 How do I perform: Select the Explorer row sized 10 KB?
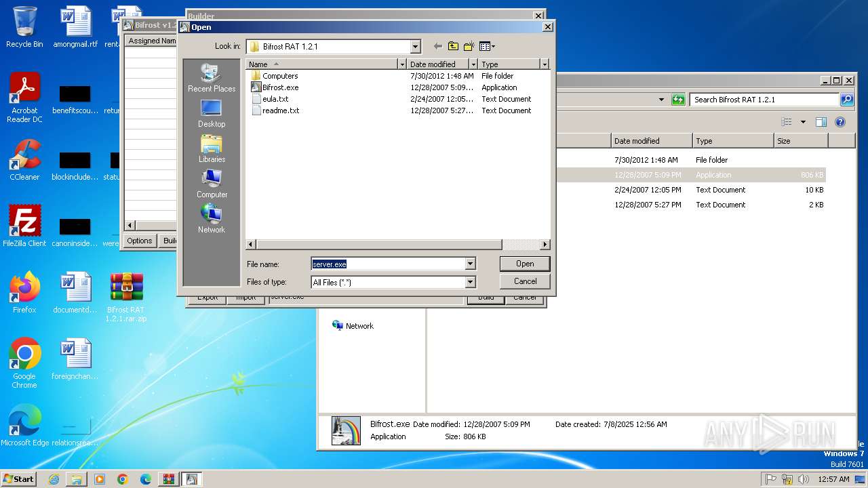[690, 190]
